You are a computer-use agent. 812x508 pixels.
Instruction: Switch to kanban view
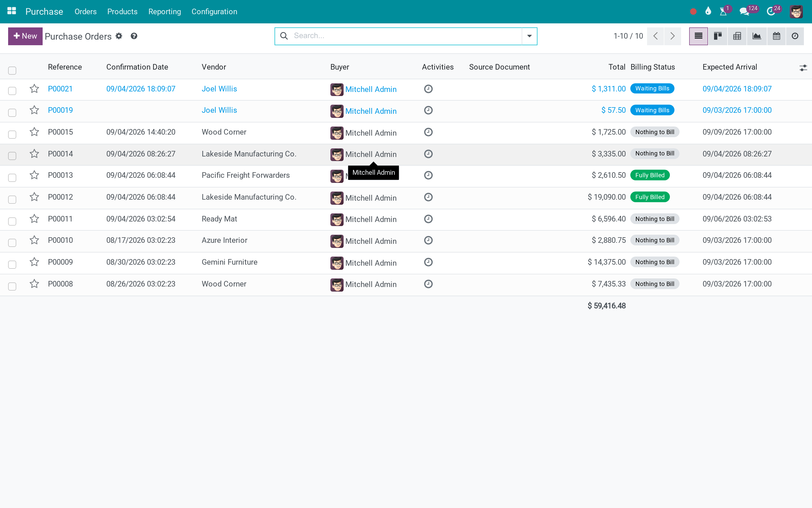point(718,36)
